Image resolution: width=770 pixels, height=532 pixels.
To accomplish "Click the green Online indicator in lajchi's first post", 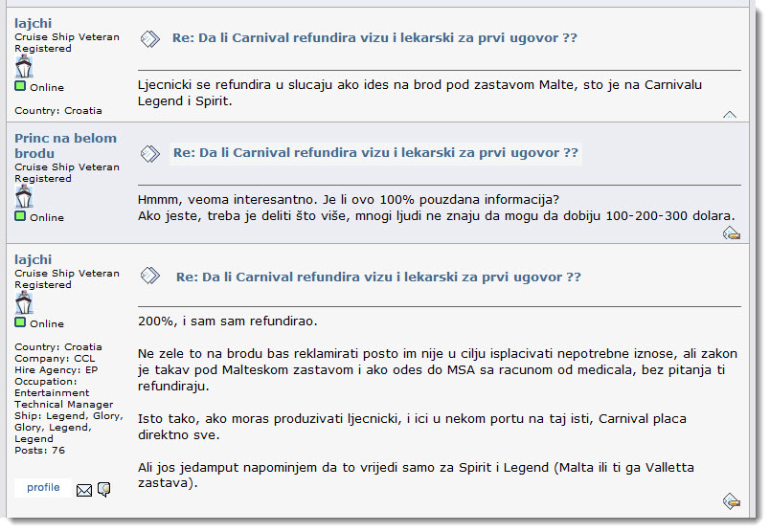I will point(20,86).
